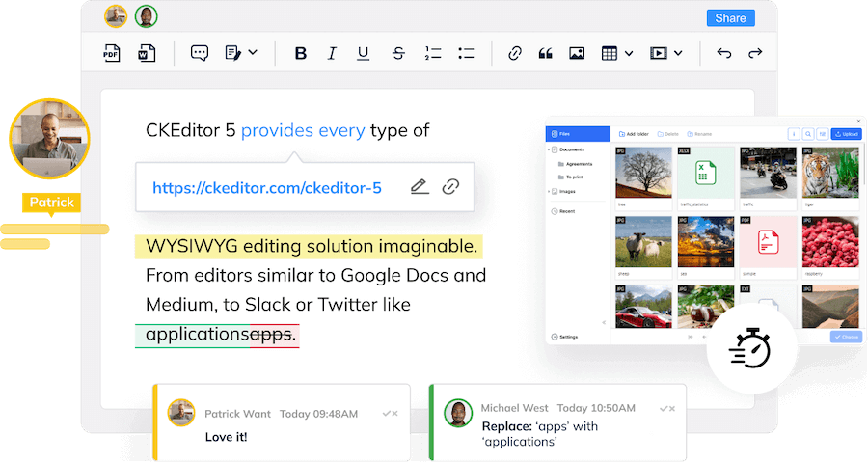Toggle italic formatting
The width and height of the screenshot is (868, 462).
(x=332, y=53)
